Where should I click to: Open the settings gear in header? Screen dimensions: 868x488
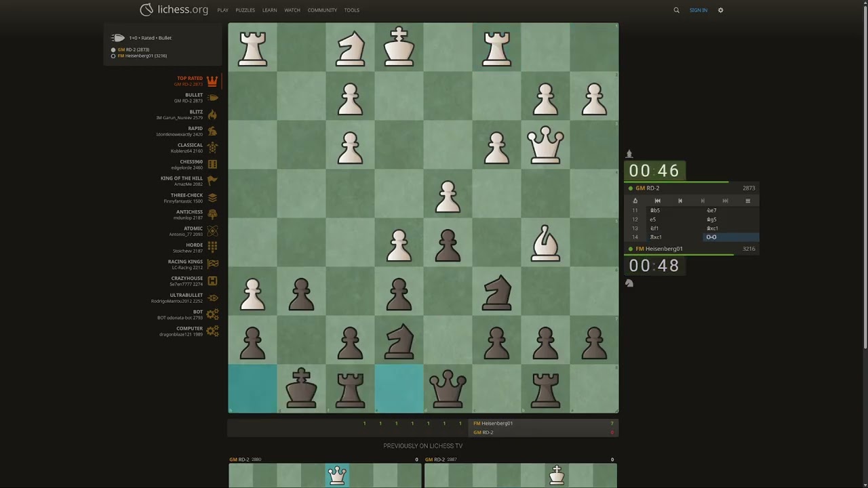(x=720, y=10)
